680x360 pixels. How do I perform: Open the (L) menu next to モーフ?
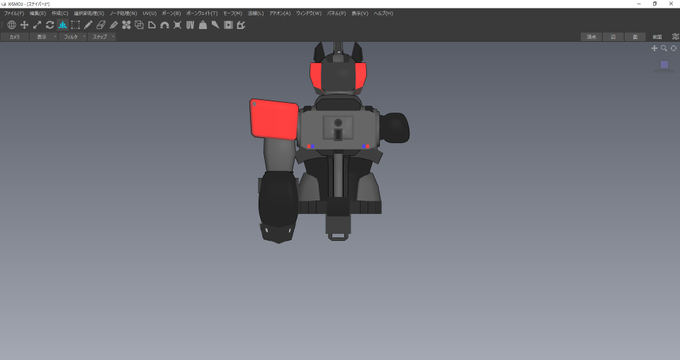256,13
